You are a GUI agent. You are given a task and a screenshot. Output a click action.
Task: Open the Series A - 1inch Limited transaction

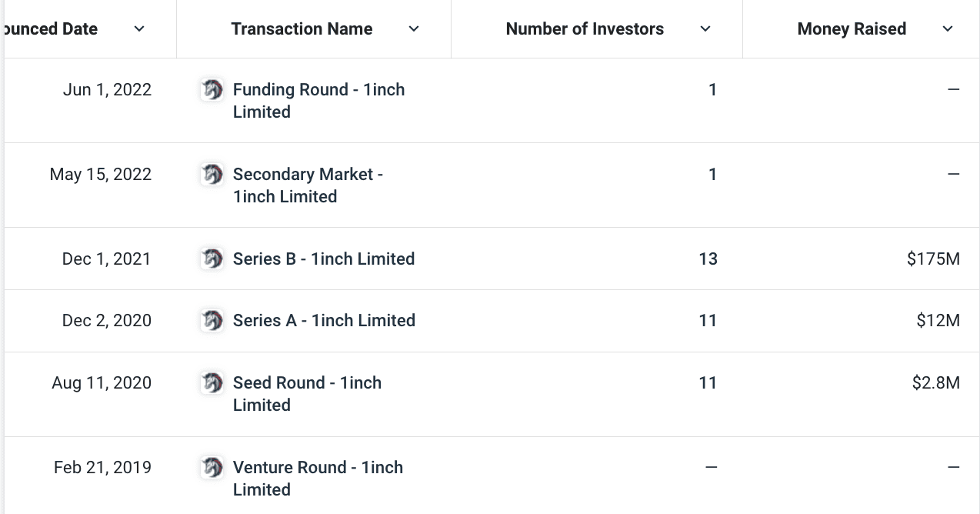pyautogui.click(x=324, y=320)
